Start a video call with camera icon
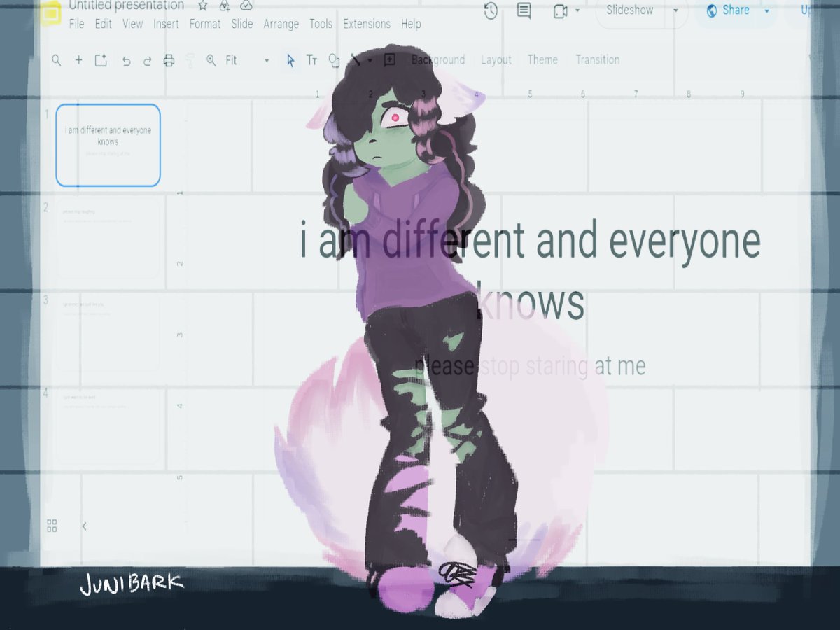 [560, 10]
